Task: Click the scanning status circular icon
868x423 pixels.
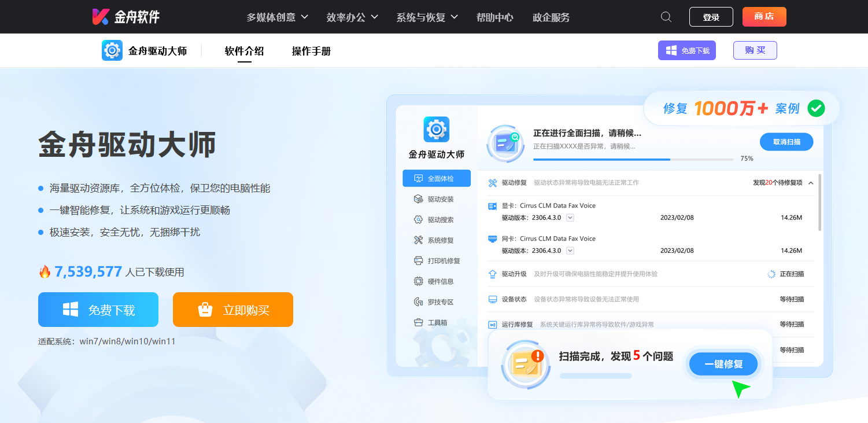Action: [506, 143]
